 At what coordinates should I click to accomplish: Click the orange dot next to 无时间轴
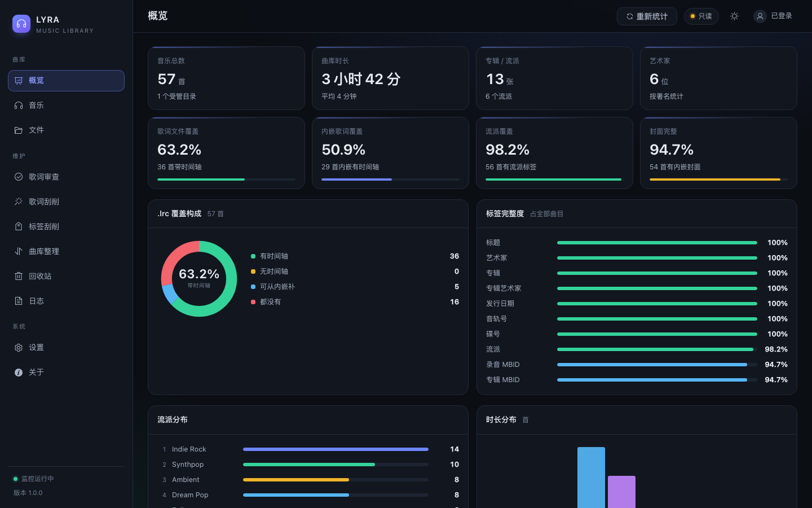click(253, 271)
